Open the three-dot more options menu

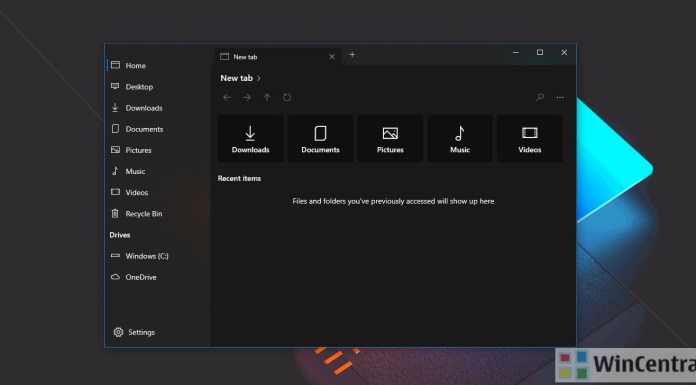tap(560, 97)
